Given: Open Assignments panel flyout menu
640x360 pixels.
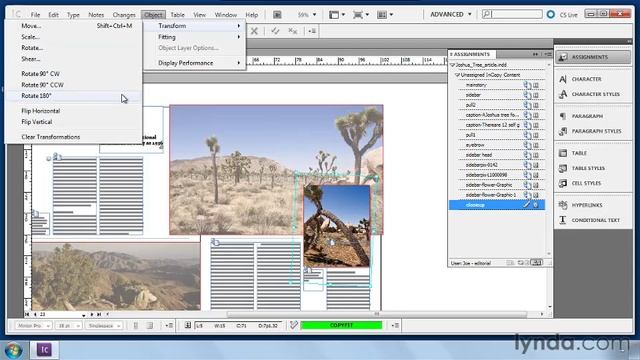Looking at the screenshot, I should (547, 54).
